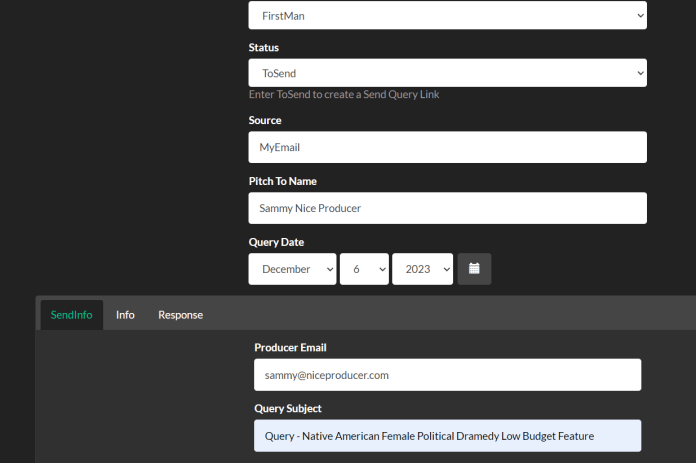Click the Source field containing MyEmail
The width and height of the screenshot is (696, 463).
447,147
